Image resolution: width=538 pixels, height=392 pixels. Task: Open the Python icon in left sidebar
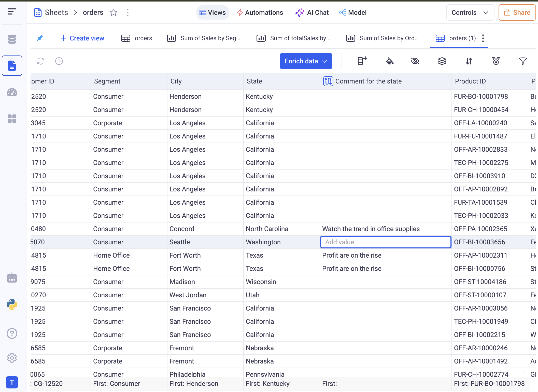(x=12, y=304)
